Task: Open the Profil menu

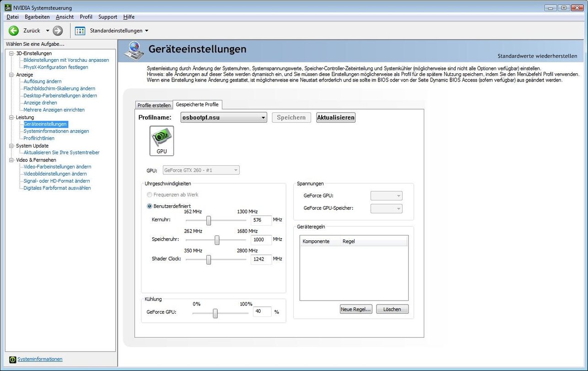Action: click(x=86, y=17)
